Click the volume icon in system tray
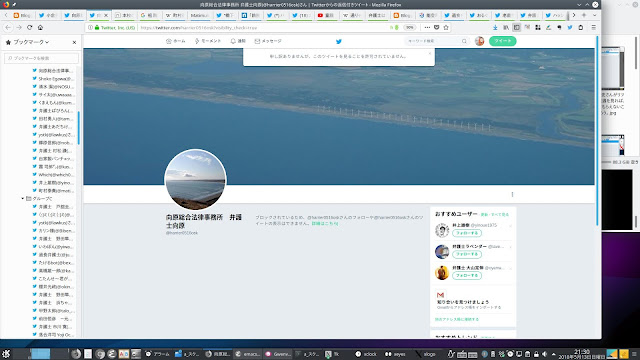This screenshot has width=640, height=360. pyautogui.click(x=544, y=354)
